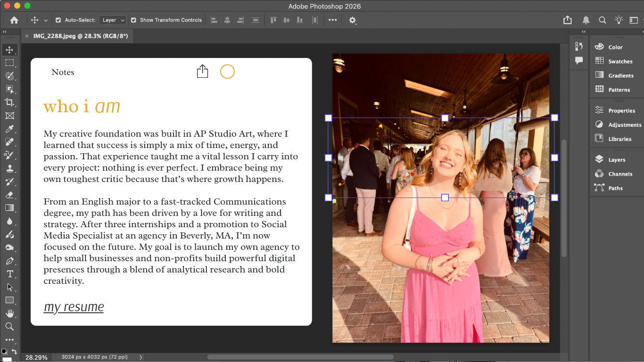Image resolution: width=644 pixels, height=362 pixels.
Task: Expand the Move tool preset picker arrow
Action: point(46,20)
